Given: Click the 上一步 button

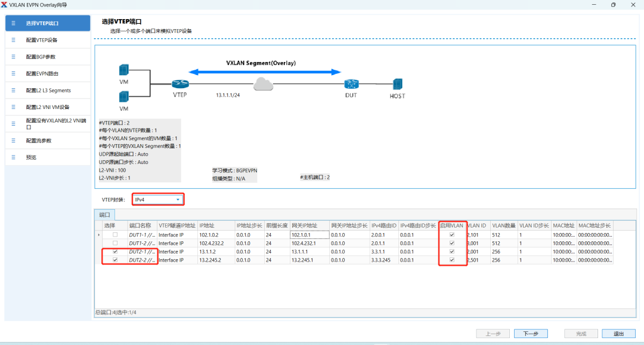Looking at the screenshot, I should click(493, 334).
